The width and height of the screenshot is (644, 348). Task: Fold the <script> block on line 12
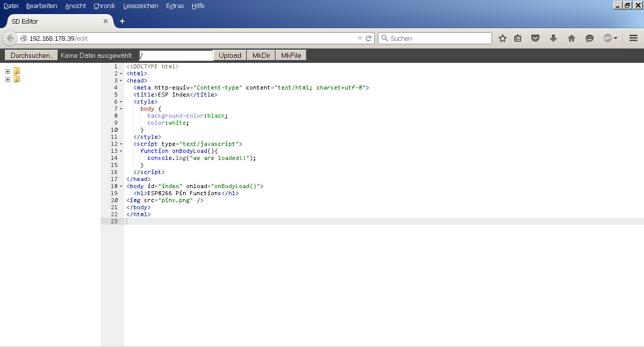point(121,144)
